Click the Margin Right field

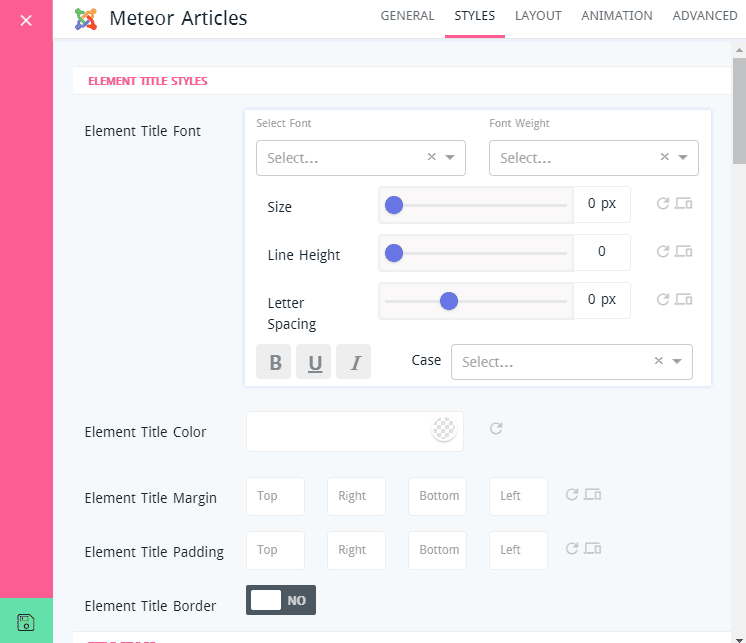(x=356, y=497)
